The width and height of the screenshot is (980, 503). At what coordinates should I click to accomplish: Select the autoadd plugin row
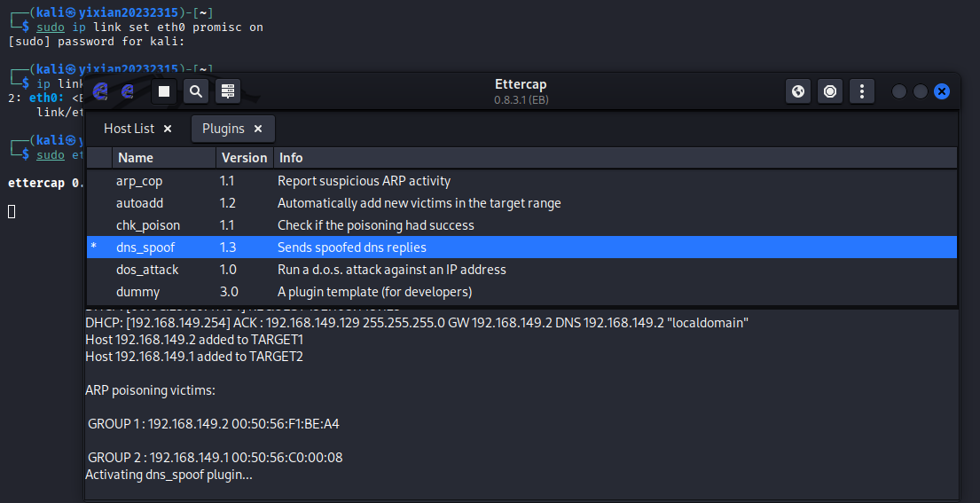click(139, 203)
